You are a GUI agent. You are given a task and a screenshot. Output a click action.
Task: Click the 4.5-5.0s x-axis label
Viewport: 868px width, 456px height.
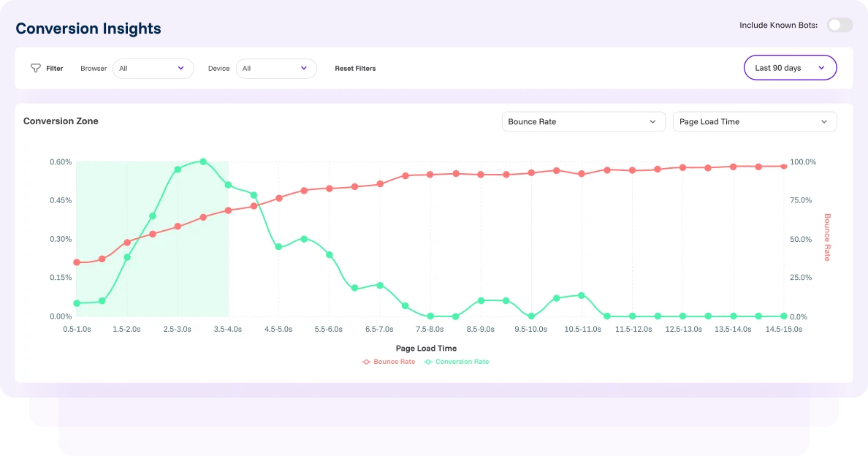click(x=278, y=330)
